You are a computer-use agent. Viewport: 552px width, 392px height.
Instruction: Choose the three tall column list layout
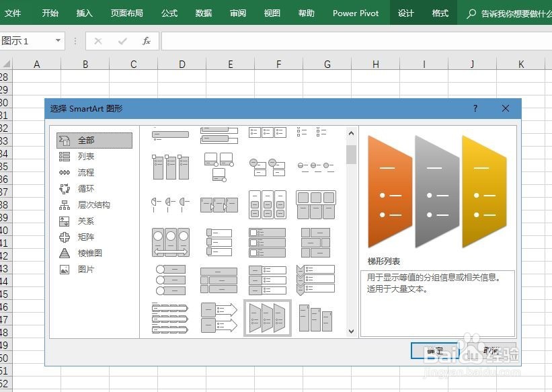[x=170, y=167]
